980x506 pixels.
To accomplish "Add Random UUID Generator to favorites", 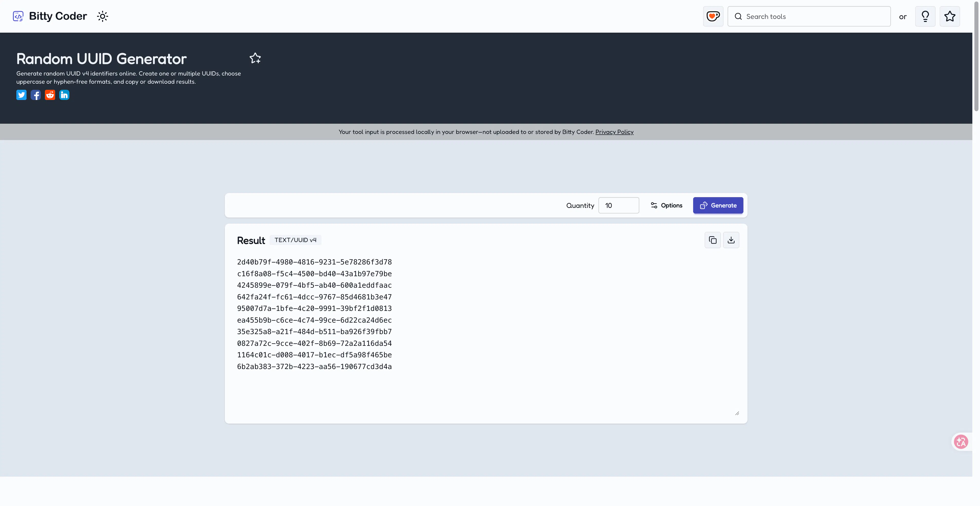I will (255, 58).
